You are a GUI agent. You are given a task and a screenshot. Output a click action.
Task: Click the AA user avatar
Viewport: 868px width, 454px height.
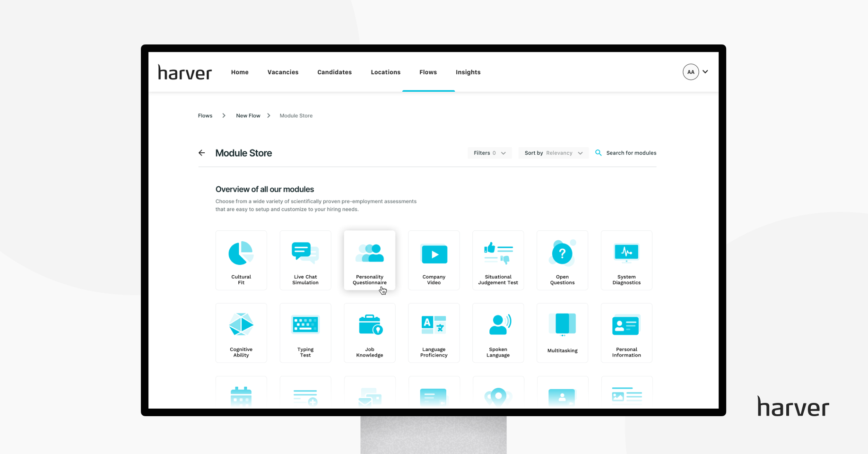tap(691, 72)
